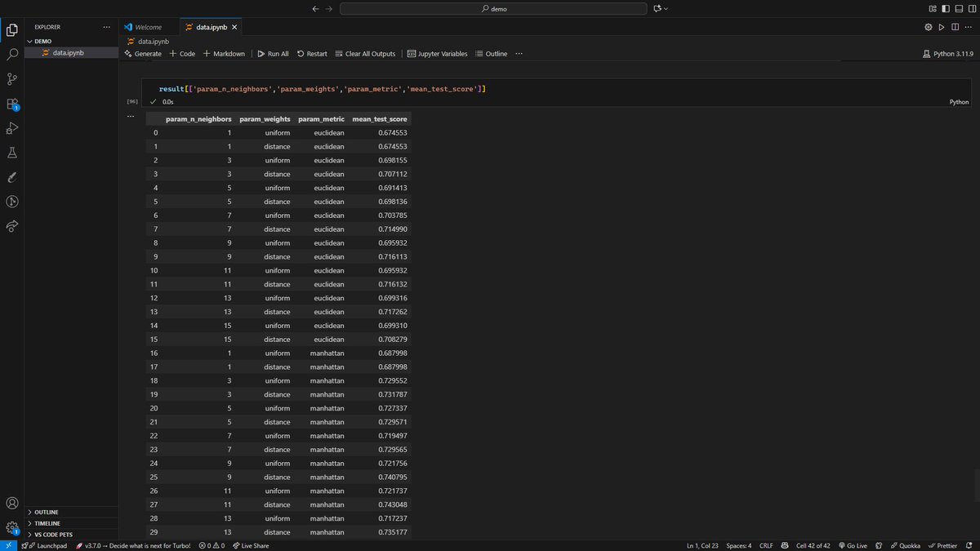Screen dimensions: 980x551
Task: Select the data.ipynb editor tab
Action: click(211, 27)
